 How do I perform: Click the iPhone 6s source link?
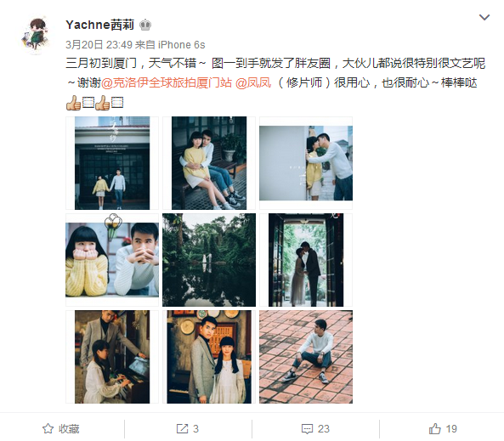tap(181, 45)
